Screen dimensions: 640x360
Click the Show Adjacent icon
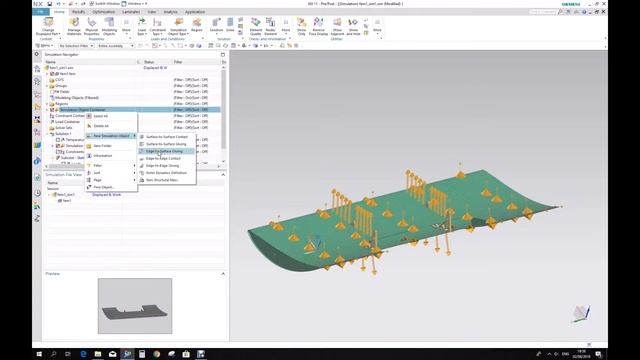tap(337, 22)
